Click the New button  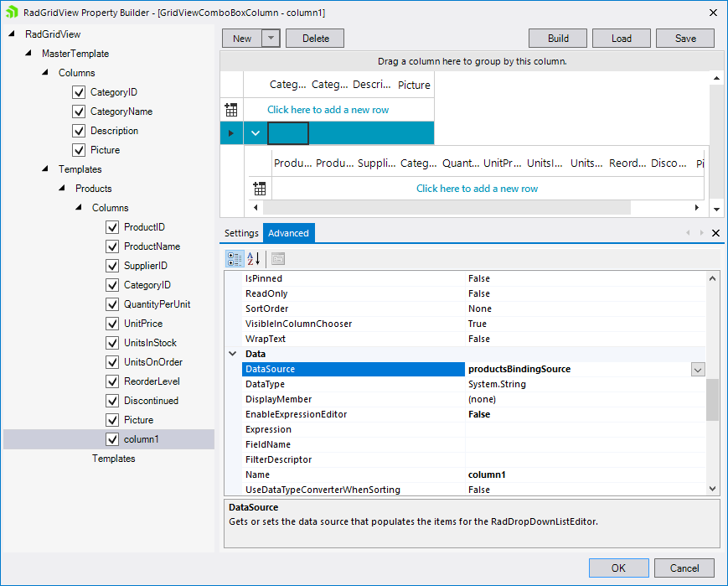[x=242, y=38]
